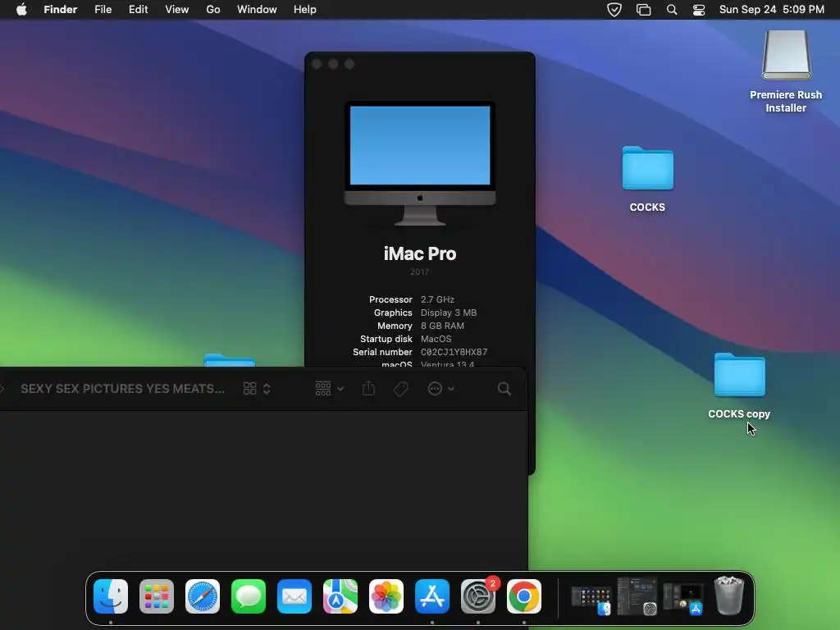Viewport: 840px width, 630px height.
Task: Select the COCKS folder on desktop
Action: click(648, 168)
